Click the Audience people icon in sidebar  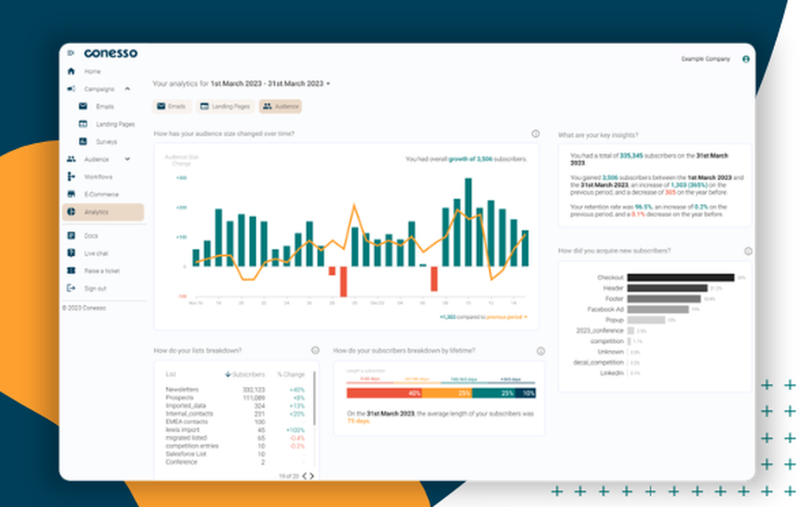(71, 159)
